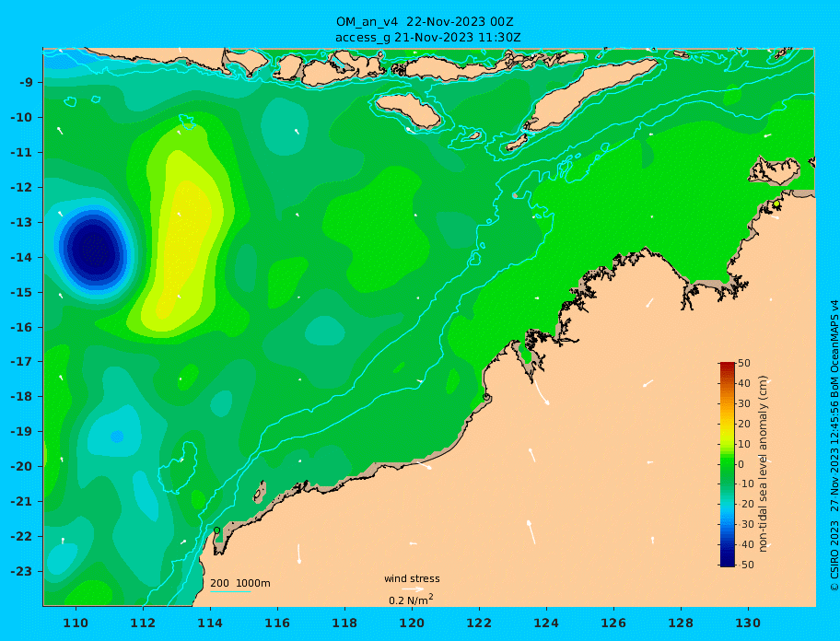The width and height of the screenshot is (840, 641).
Task: Click longitude axis label '110'
Action: coord(76,623)
